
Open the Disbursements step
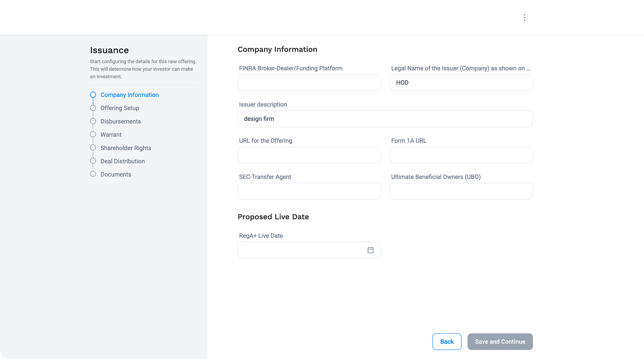121,121
